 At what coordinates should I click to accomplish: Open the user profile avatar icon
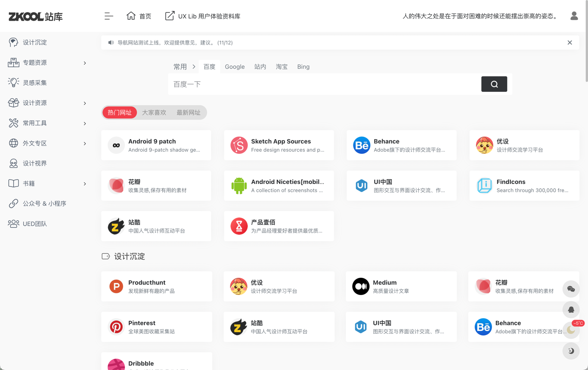point(574,16)
